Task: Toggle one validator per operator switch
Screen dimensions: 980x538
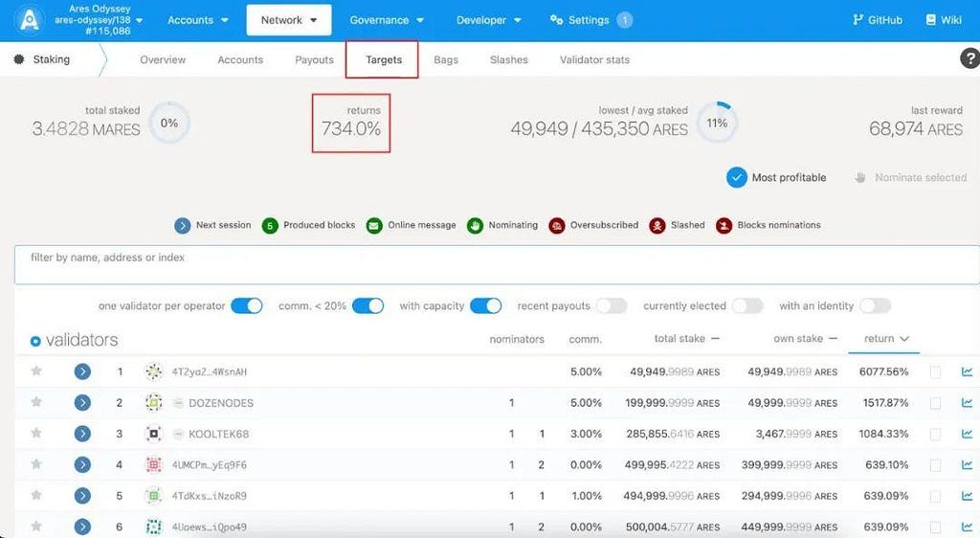Action: click(247, 305)
